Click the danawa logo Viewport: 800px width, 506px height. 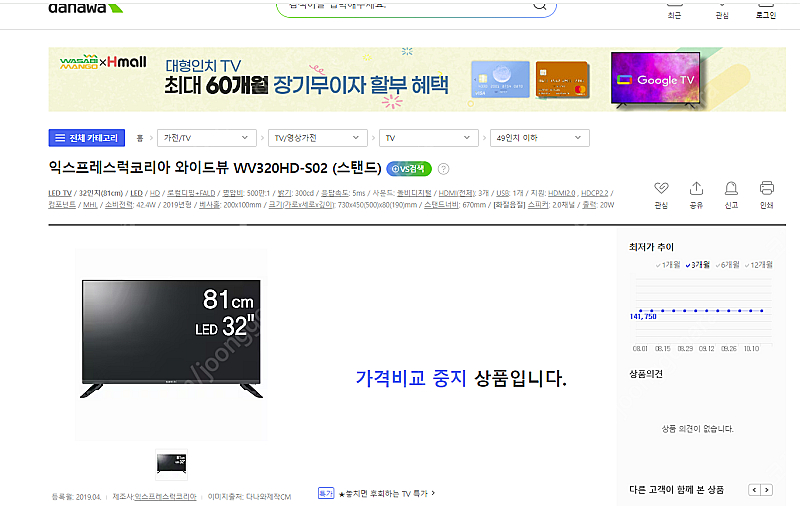[x=85, y=7]
